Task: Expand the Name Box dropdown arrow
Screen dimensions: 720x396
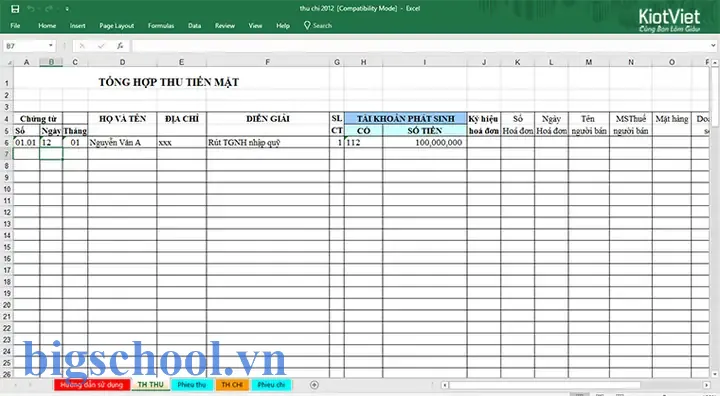Action: click(51, 46)
